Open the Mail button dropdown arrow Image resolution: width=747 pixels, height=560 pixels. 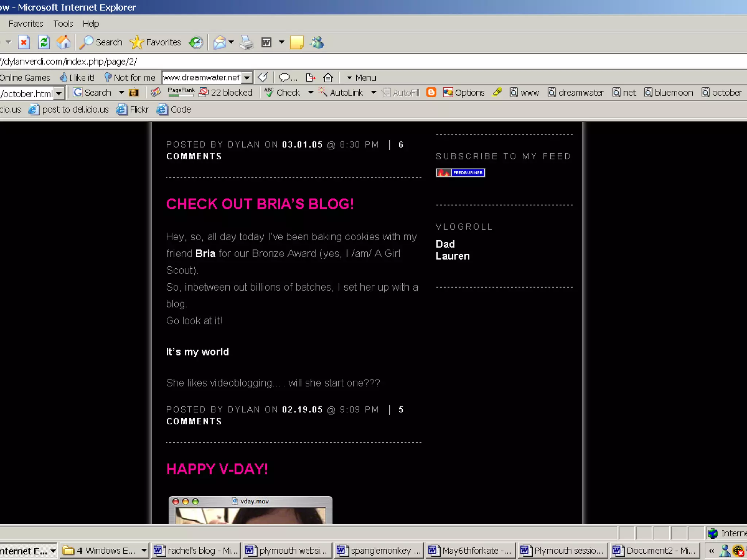tap(231, 42)
